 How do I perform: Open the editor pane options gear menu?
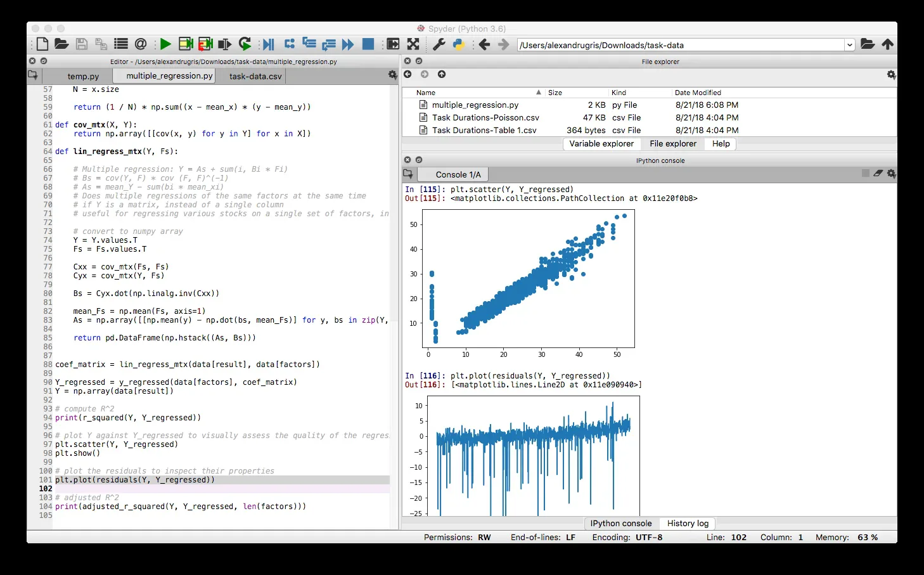click(x=392, y=75)
